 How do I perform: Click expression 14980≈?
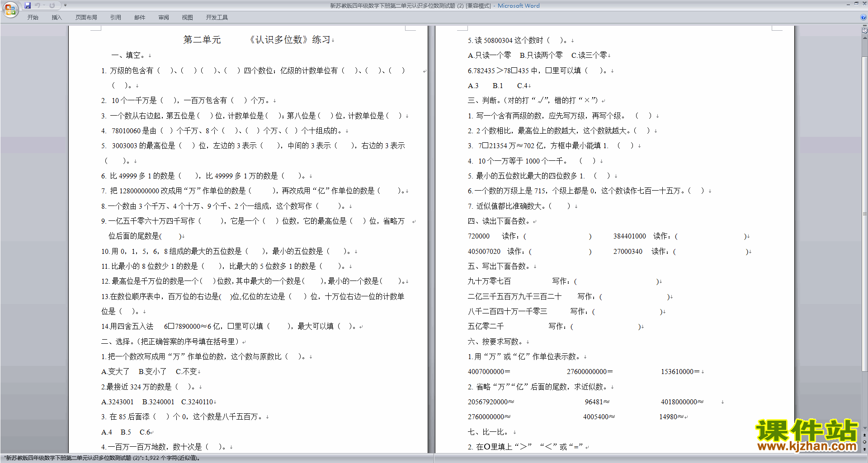pyautogui.click(x=671, y=416)
